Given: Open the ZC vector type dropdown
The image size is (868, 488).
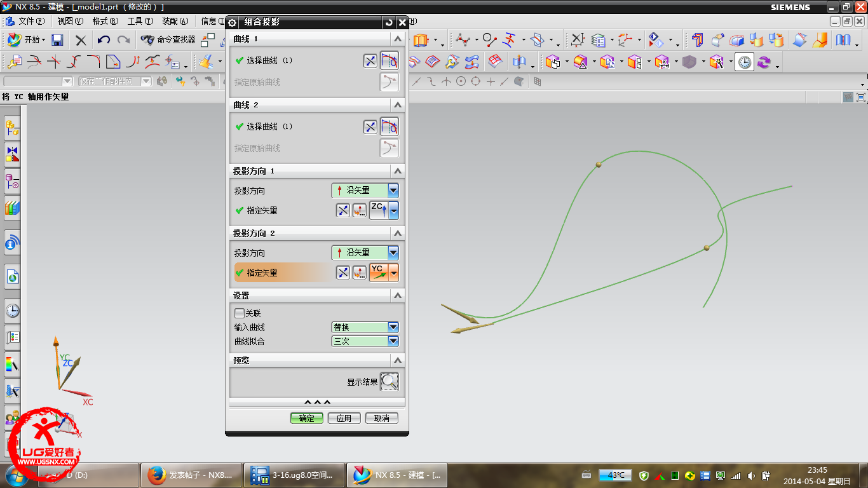Looking at the screenshot, I should (x=394, y=210).
